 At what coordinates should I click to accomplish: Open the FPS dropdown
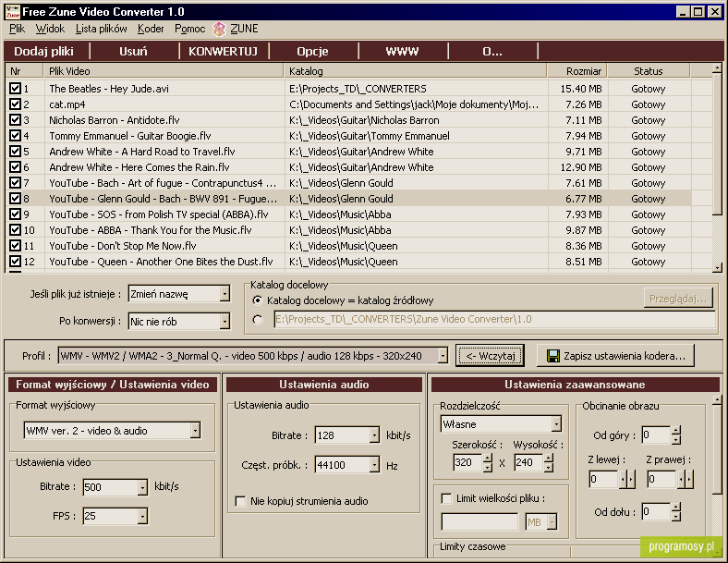(x=142, y=516)
